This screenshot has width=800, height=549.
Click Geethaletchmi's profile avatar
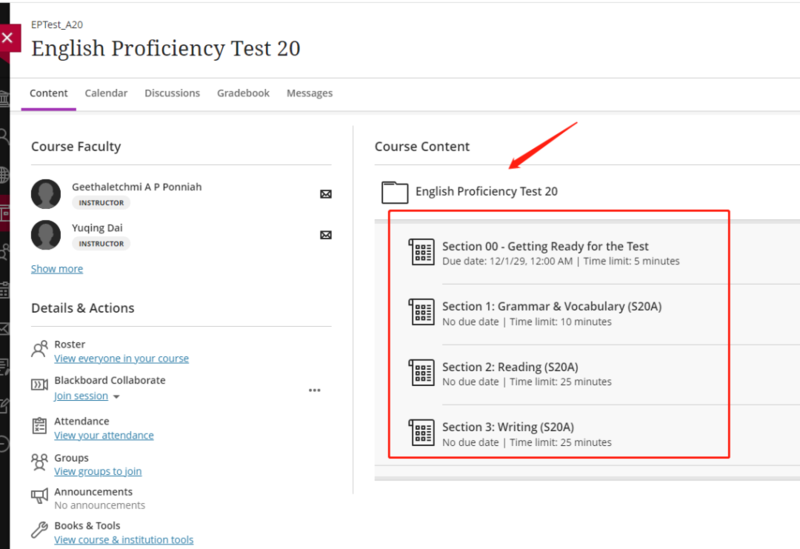46,194
